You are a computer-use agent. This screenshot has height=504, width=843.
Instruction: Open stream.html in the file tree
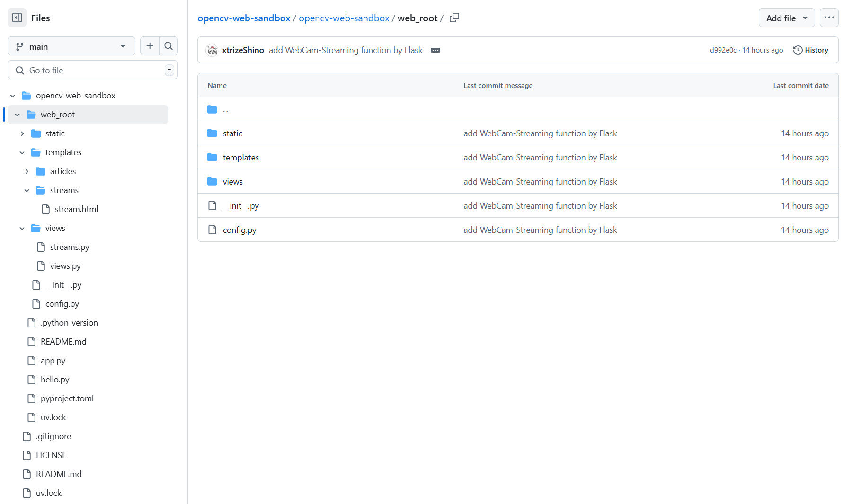[x=76, y=209]
